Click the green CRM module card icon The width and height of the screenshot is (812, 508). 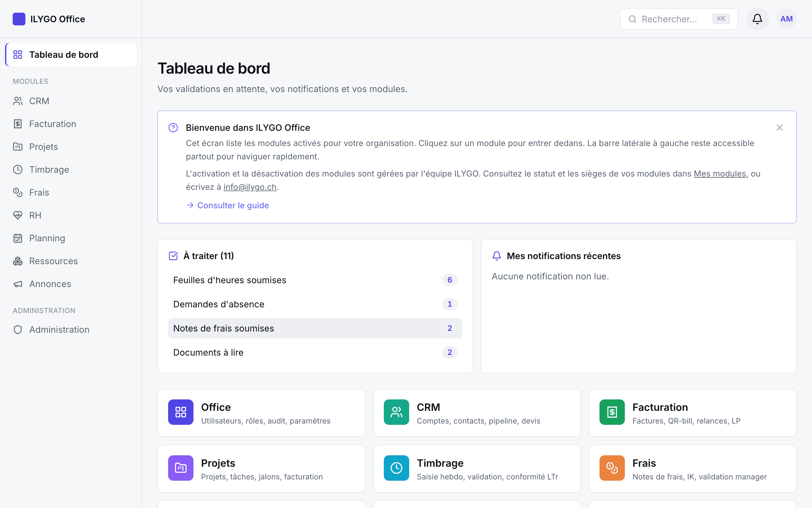pos(396,412)
